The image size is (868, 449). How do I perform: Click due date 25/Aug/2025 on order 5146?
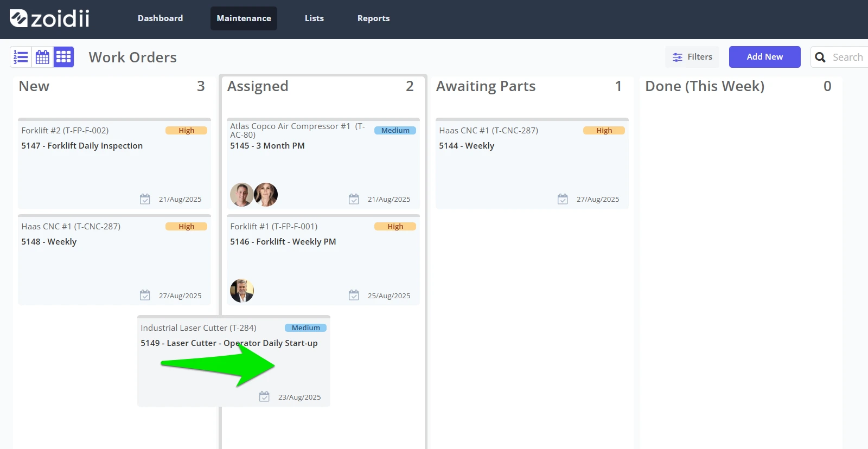coord(389,296)
